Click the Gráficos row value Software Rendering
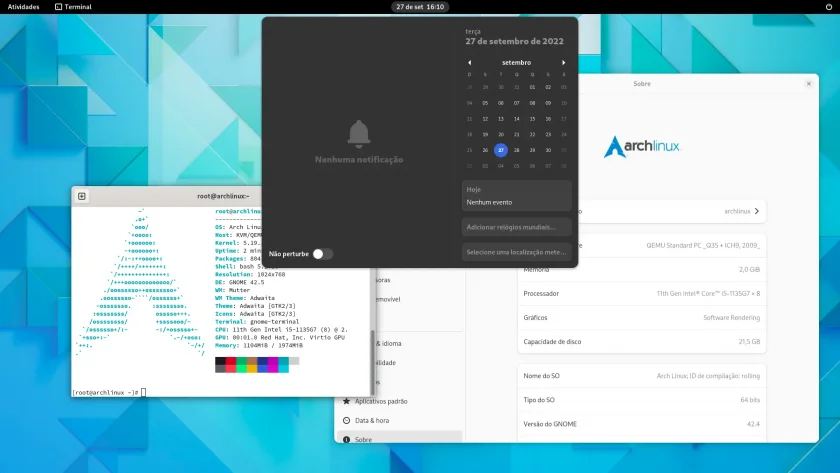This screenshot has height=473, width=840. click(731, 318)
